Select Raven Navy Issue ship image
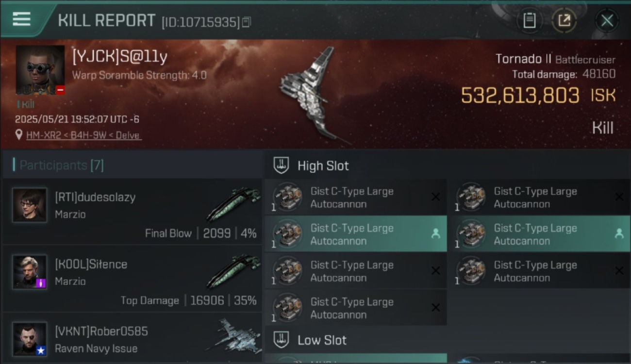The width and height of the screenshot is (631, 364). [x=234, y=336]
